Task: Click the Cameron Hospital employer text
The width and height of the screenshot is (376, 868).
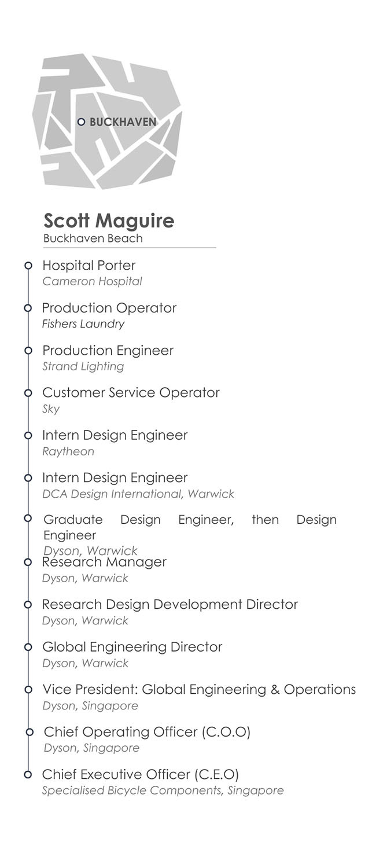Action: [x=92, y=282]
